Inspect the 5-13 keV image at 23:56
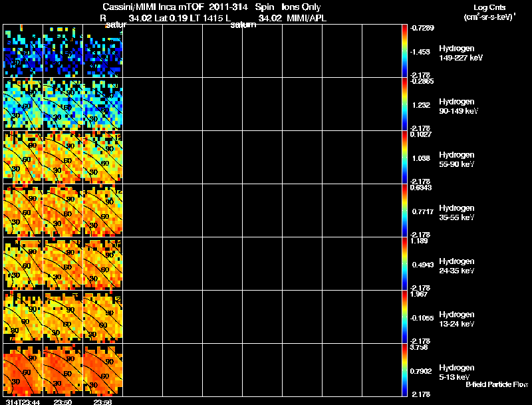 [103, 370]
